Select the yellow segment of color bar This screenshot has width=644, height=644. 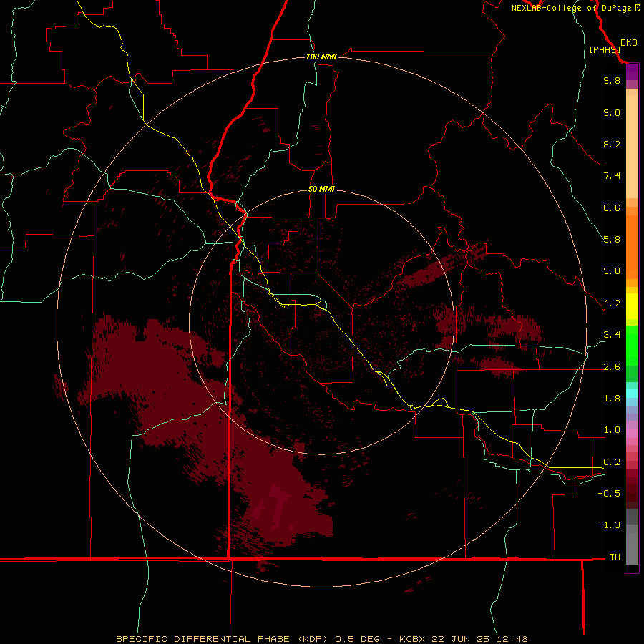point(632,306)
